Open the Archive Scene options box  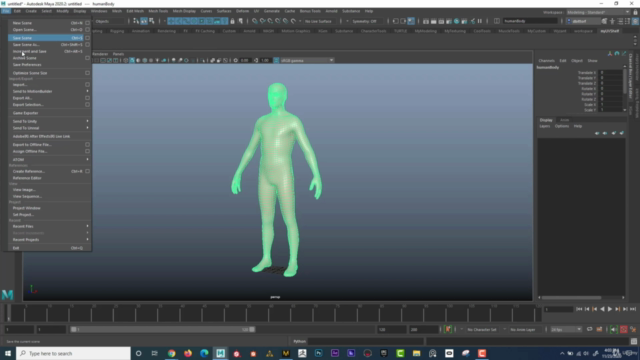tap(87, 58)
